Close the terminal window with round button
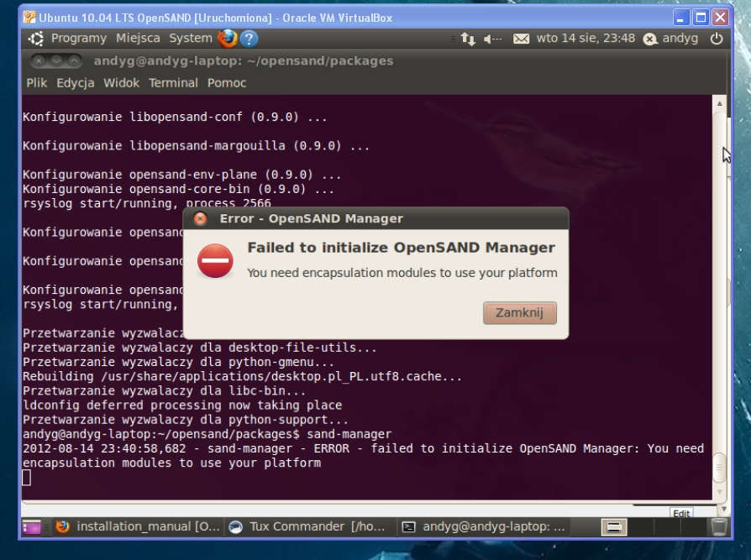 pos(39,60)
